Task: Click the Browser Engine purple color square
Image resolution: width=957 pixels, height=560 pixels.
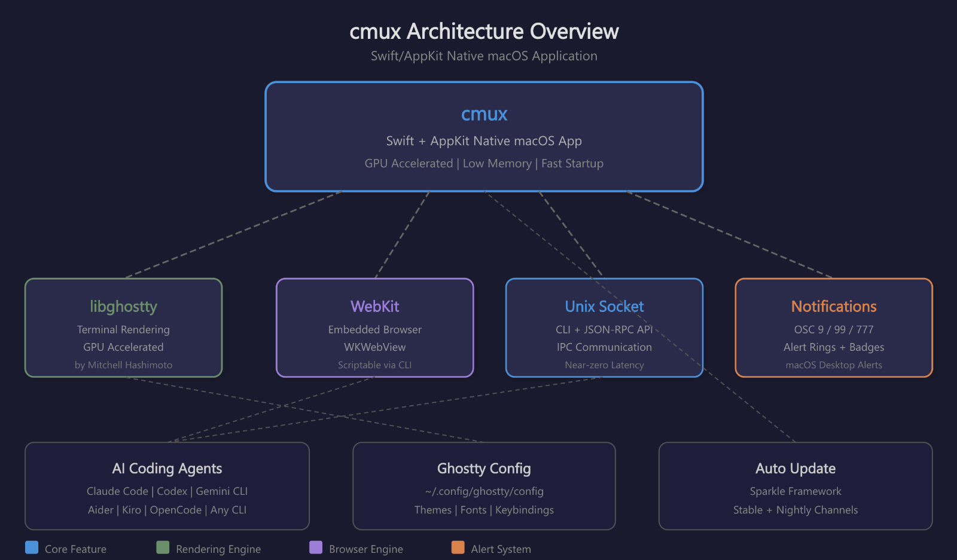Action: (316, 547)
